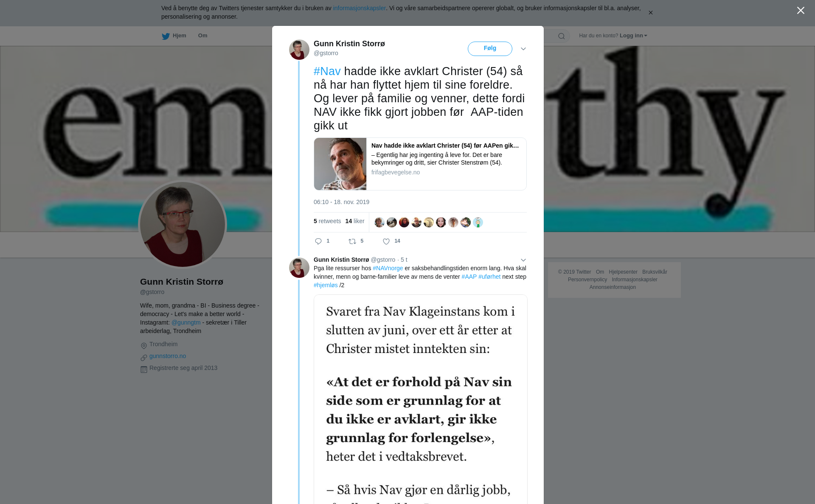Click the #Nav hashtag

[327, 71]
